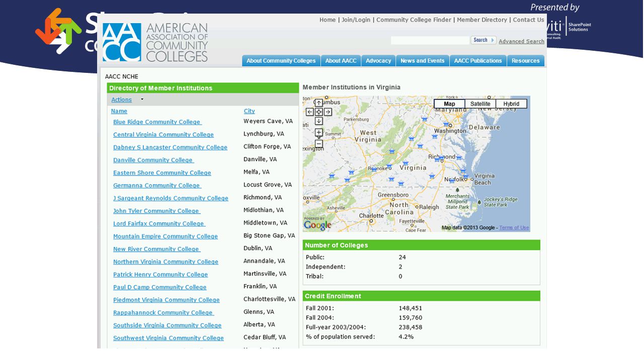The image size is (644, 362).
Task: Open Southwest Virginia Community College
Action: 169,338
